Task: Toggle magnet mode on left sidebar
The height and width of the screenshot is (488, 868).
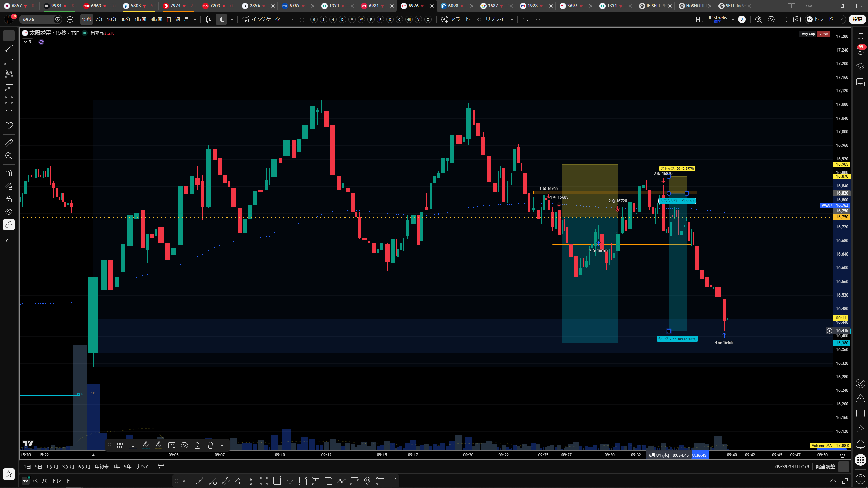Action: click(x=9, y=173)
